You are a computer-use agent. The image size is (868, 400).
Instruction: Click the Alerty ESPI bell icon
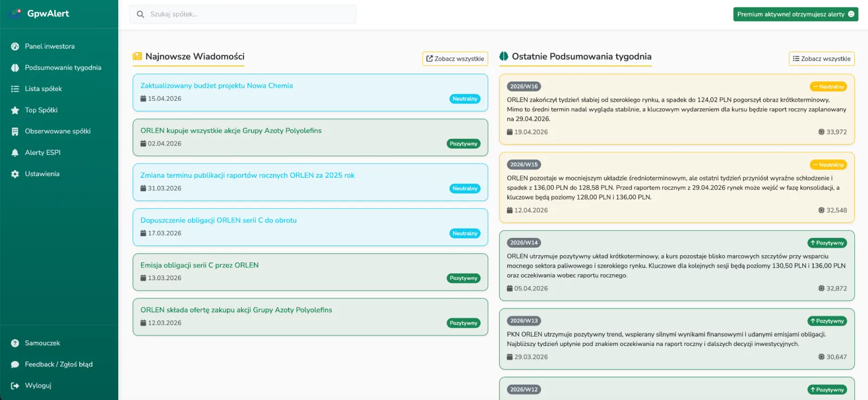15,153
